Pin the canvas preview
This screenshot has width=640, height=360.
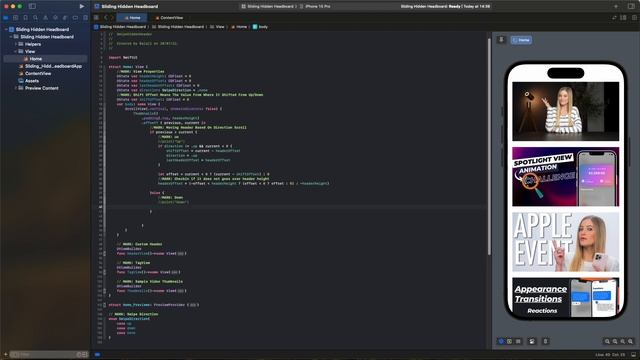coord(501,40)
